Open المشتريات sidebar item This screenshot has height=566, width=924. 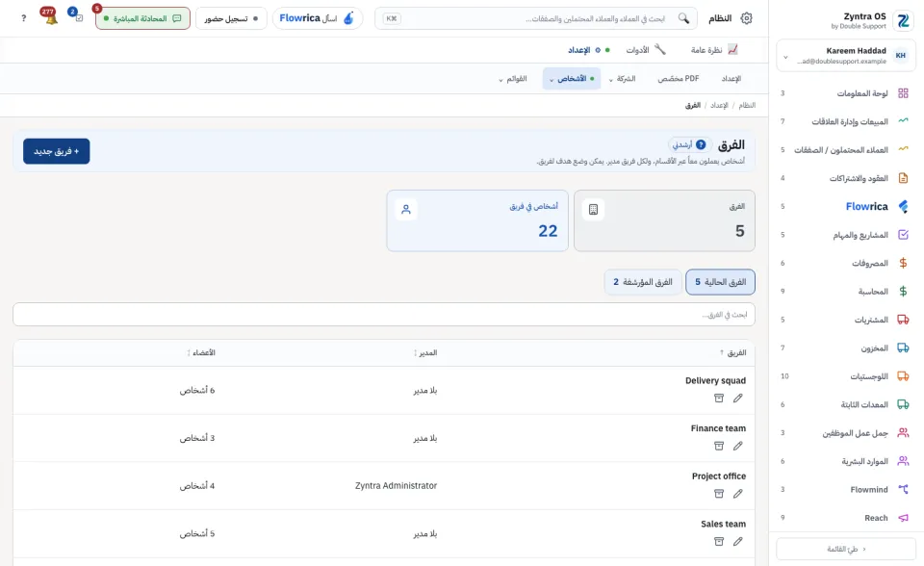(x=844, y=320)
